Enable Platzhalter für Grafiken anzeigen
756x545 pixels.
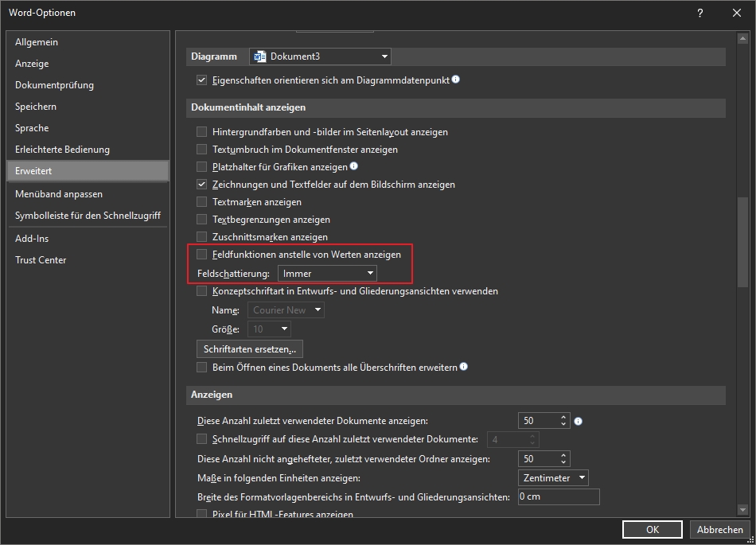coord(201,167)
